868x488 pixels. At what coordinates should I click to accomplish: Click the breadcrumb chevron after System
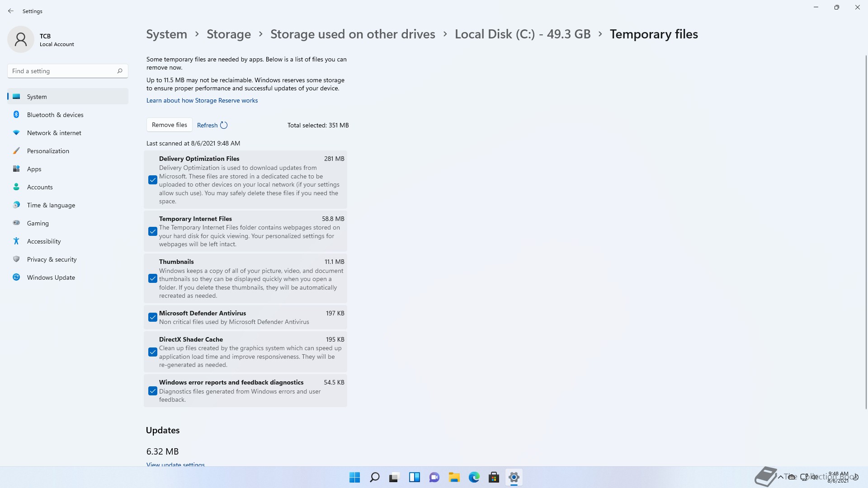click(197, 34)
